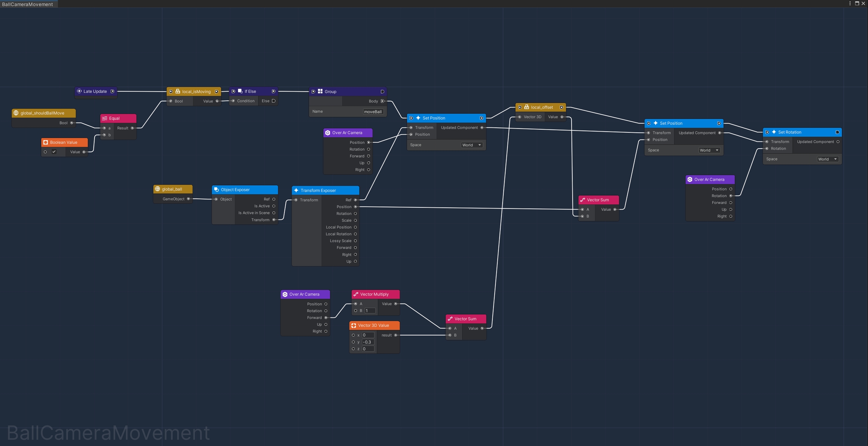Click the Vector 3D Value node icon
868x446 pixels.
tap(353, 325)
